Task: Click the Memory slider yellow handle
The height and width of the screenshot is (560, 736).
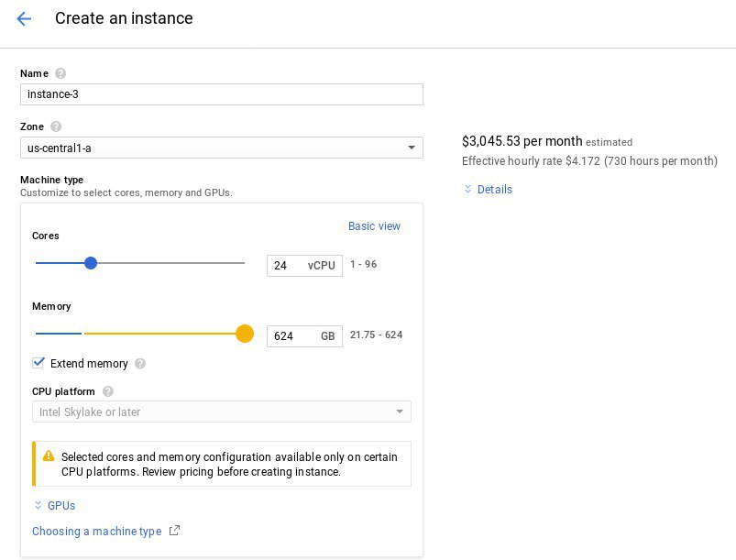Action: click(245, 334)
